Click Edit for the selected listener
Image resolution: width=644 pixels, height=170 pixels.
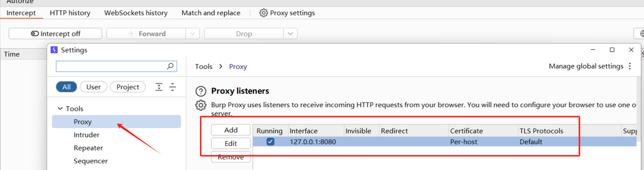click(231, 143)
